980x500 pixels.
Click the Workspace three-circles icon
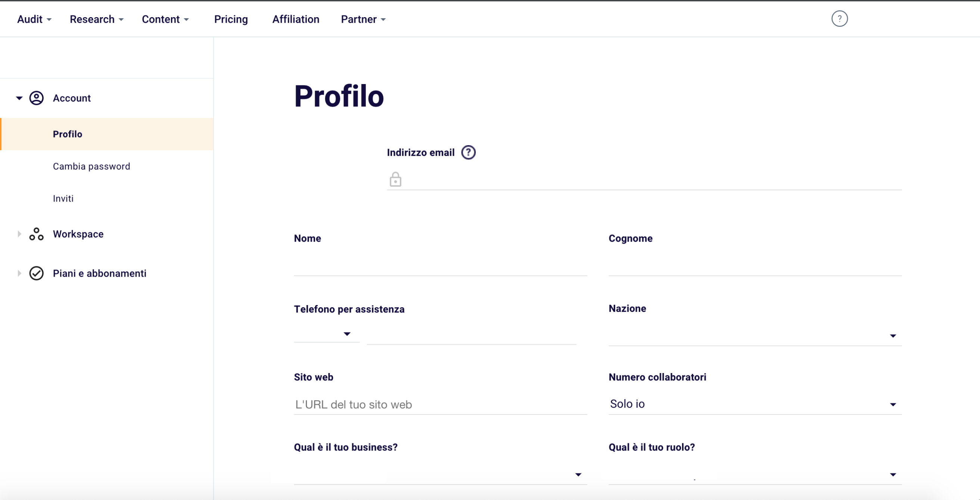(x=37, y=234)
